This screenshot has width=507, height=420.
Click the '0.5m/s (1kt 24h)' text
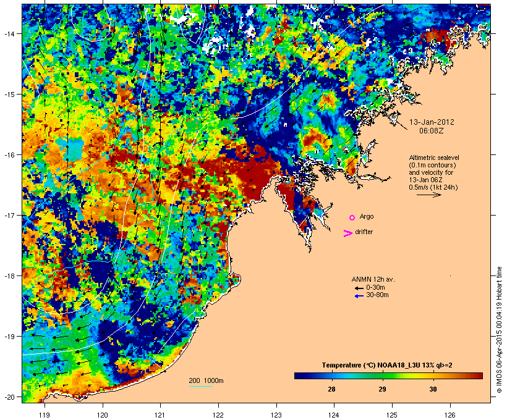[433, 187]
